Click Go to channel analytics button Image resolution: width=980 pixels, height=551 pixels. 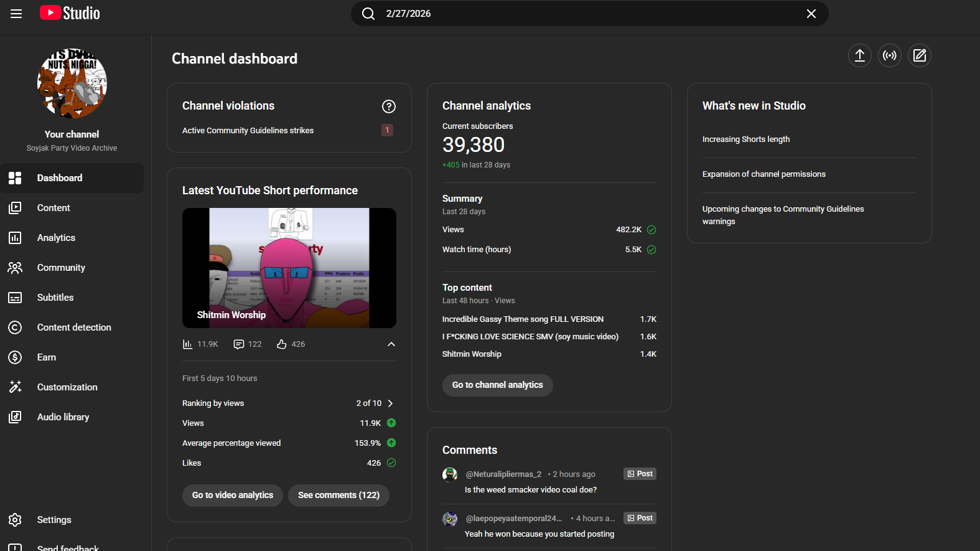(497, 385)
